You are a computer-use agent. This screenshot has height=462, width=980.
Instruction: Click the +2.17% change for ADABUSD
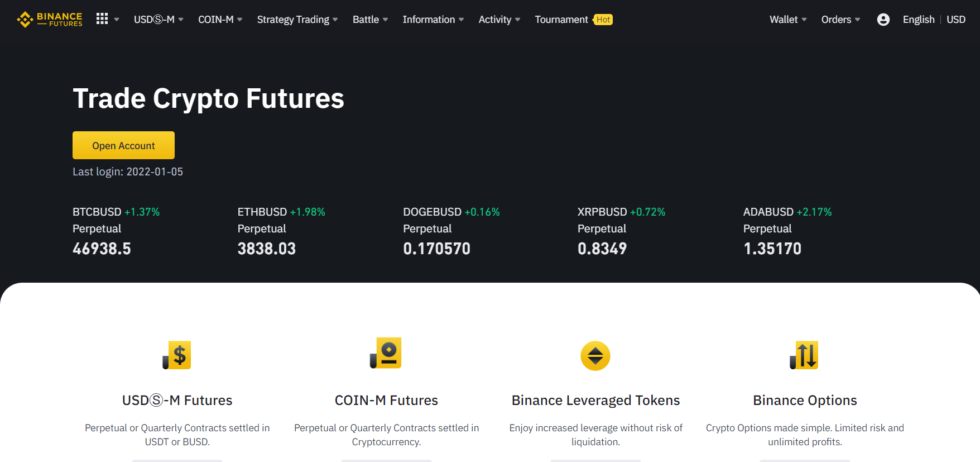814,212
